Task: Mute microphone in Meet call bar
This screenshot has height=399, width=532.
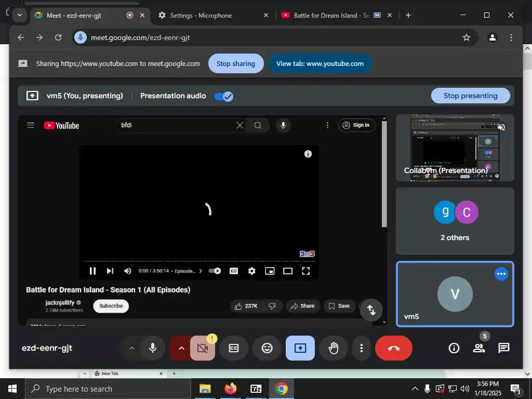Action: click(153, 348)
